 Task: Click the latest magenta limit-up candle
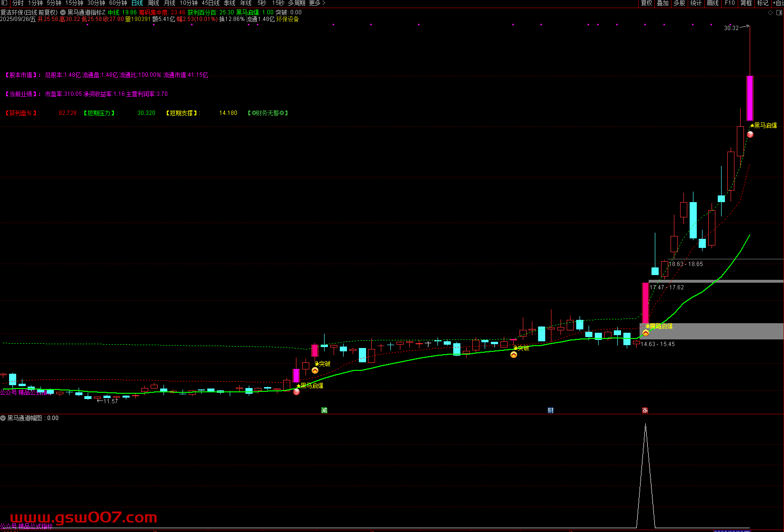point(750,98)
